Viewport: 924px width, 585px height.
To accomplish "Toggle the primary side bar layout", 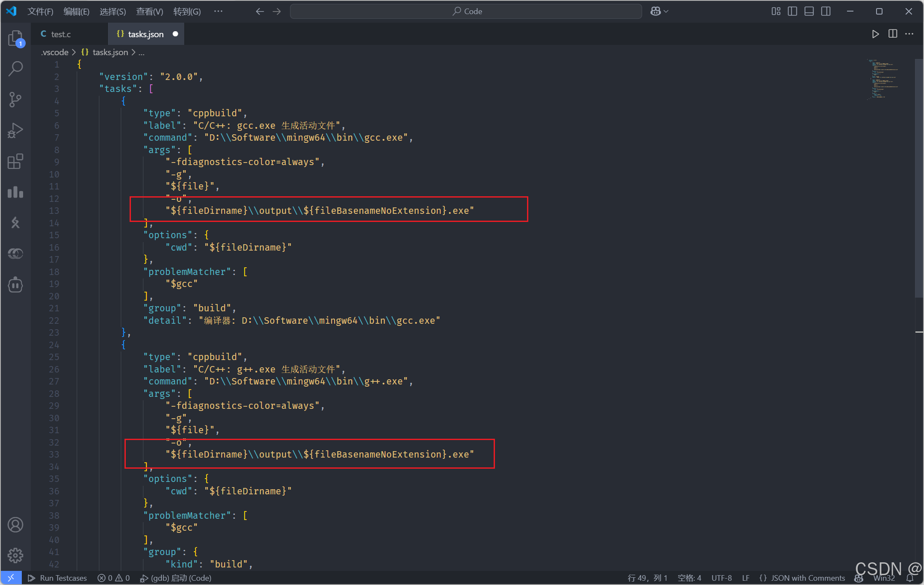I will tap(792, 12).
